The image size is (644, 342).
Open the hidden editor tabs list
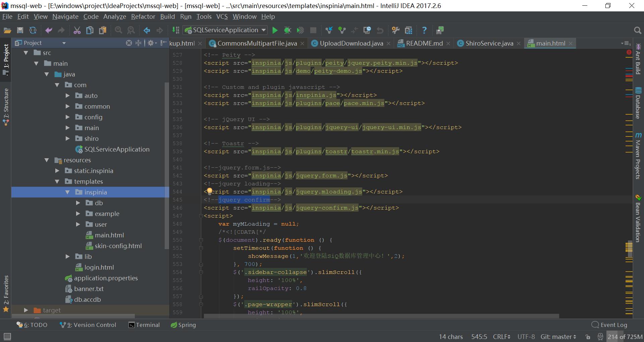click(626, 43)
